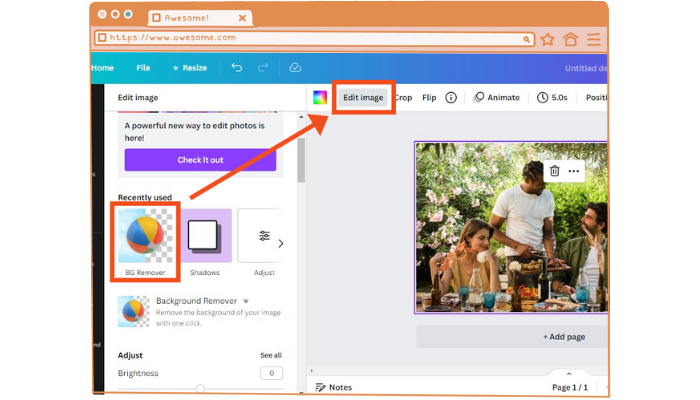Click the side panel vertical scrollbar thumb
Screen dimensions: 700x400
301,160
